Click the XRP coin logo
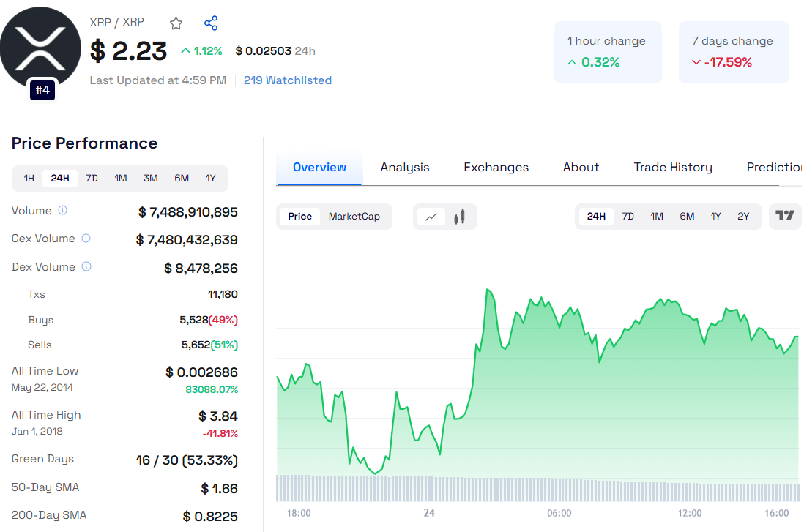The width and height of the screenshot is (804, 532). [40, 48]
